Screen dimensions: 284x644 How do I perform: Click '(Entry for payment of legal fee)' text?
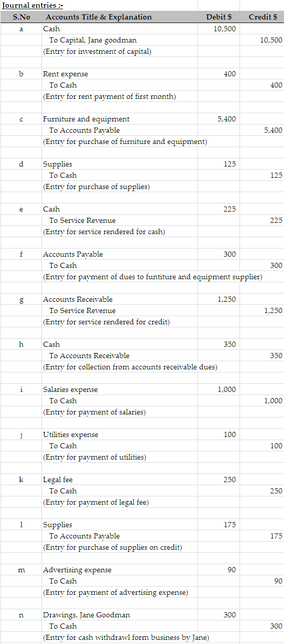point(96,502)
